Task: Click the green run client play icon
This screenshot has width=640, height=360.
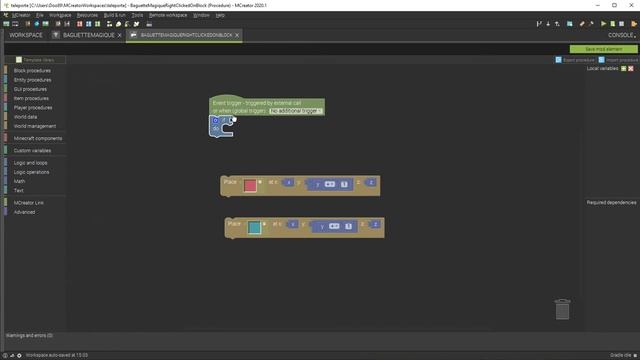Action: pos(603,24)
